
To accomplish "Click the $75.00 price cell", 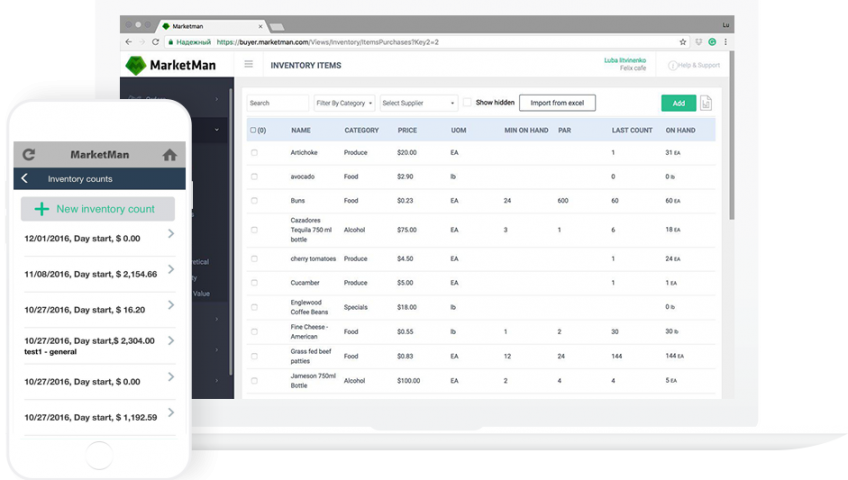I will pyautogui.click(x=407, y=230).
